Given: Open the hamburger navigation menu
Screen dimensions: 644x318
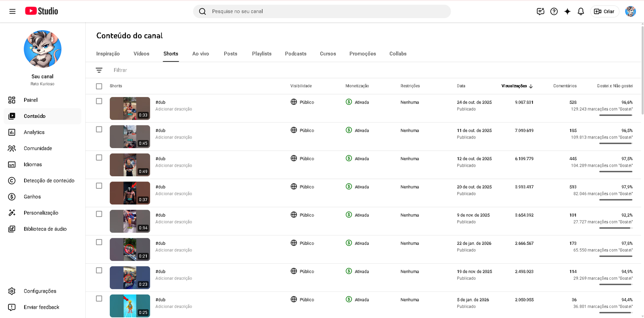Looking at the screenshot, I should point(12,11).
